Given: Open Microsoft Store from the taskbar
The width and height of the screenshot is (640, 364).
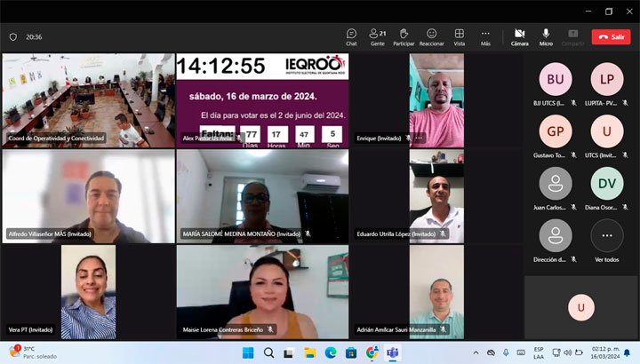Looking at the screenshot, I should pos(351,352).
